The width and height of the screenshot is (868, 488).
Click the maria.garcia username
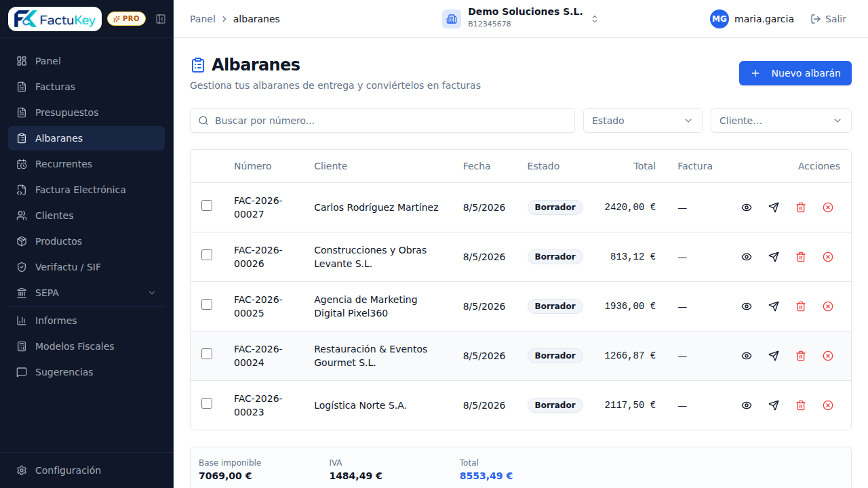(764, 19)
